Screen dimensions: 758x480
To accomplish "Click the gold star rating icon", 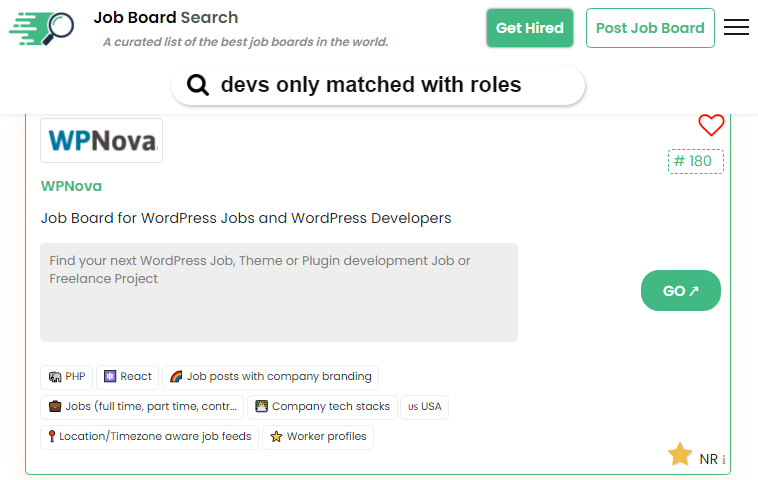I will (x=680, y=456).
